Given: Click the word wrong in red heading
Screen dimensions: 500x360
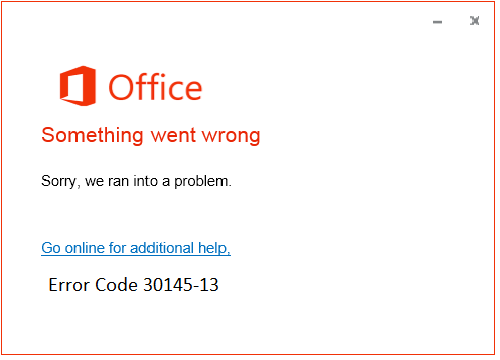Looking at the screenshot, I should point(231,137).
